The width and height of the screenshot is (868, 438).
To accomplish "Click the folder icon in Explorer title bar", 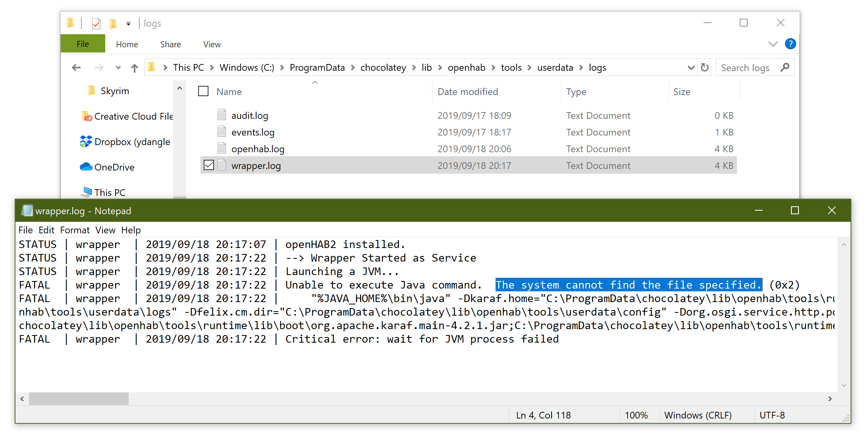I will point(70,23).
